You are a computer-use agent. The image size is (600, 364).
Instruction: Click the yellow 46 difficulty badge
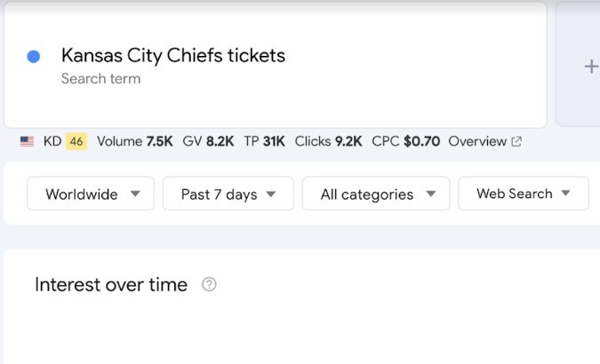click(x=76, y=141)
